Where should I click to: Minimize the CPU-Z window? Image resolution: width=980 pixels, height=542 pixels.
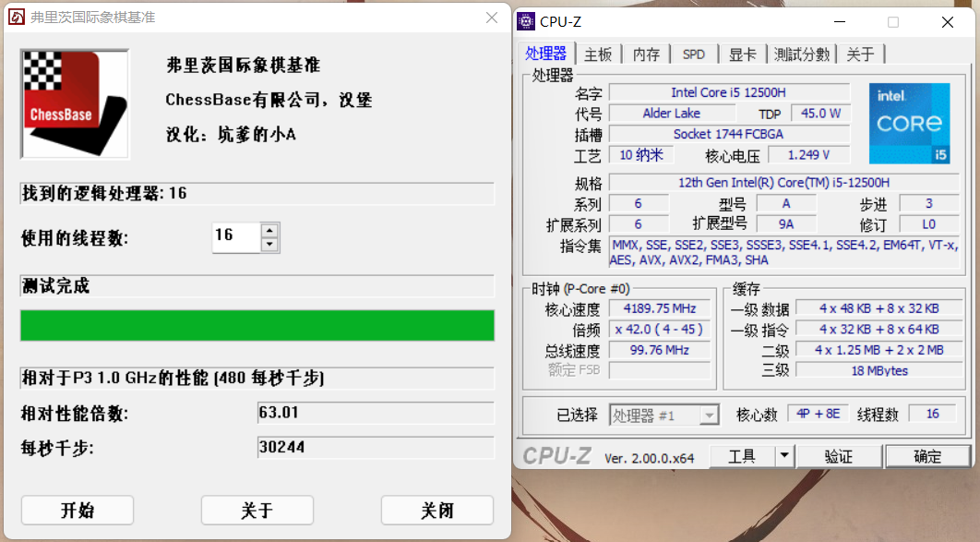(840, 22)
